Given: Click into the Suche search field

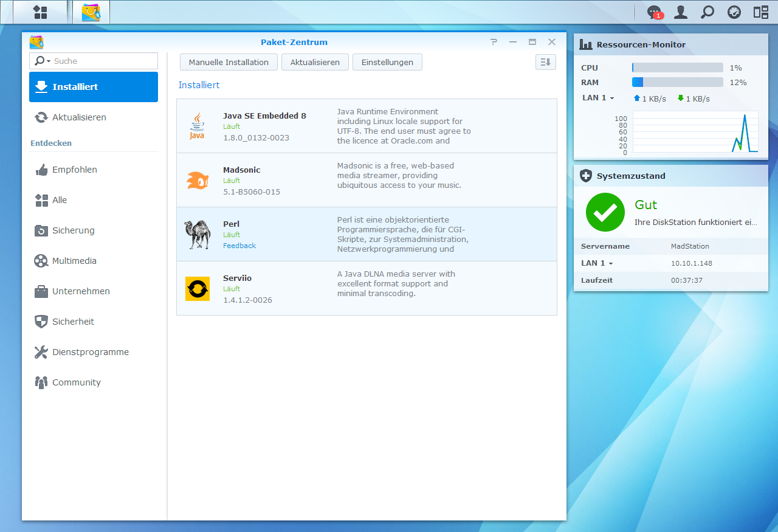Looking at the screenshot, I should point(103,61).
